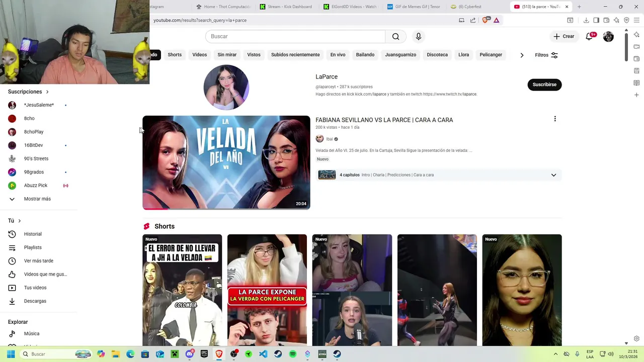Show hidden system tray icons chevron

tap(555, 354)
